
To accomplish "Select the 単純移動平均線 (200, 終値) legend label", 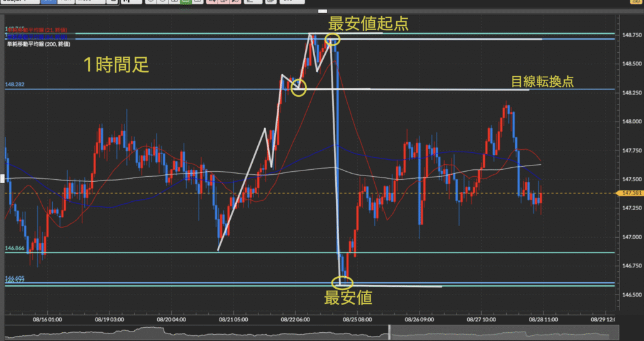I will tap(38, 43).
